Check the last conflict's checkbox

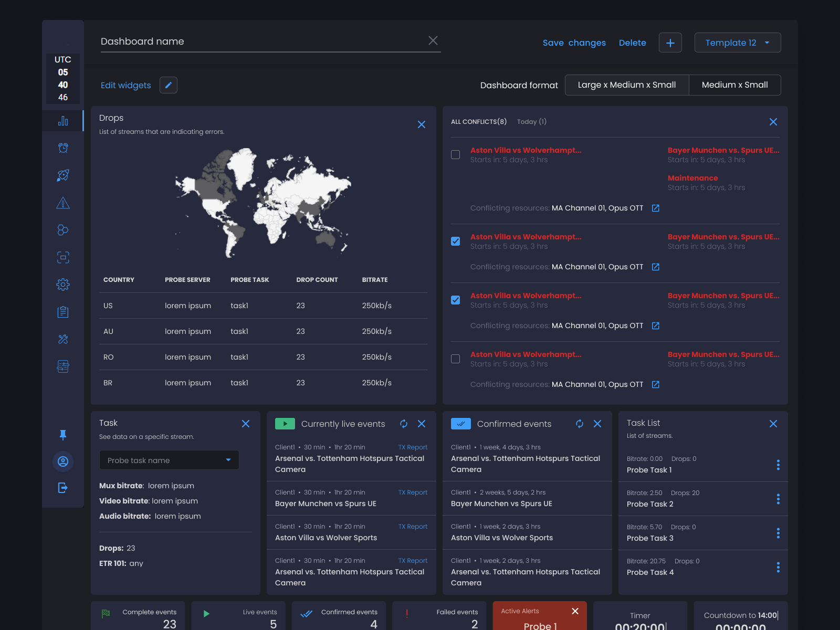455,359
